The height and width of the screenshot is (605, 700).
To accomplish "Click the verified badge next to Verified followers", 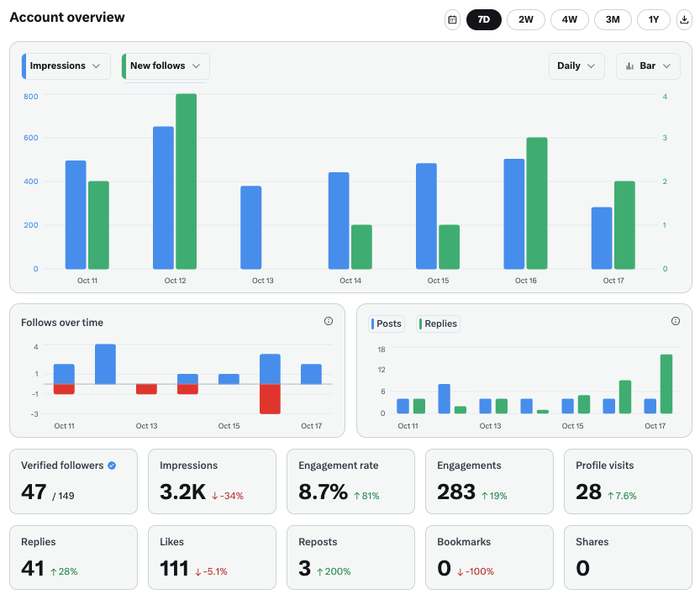I will (x=112, y=466).
